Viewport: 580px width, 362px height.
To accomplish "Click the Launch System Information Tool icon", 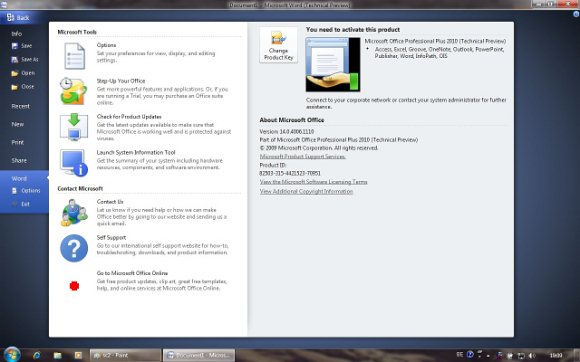I will pos(74,163).
